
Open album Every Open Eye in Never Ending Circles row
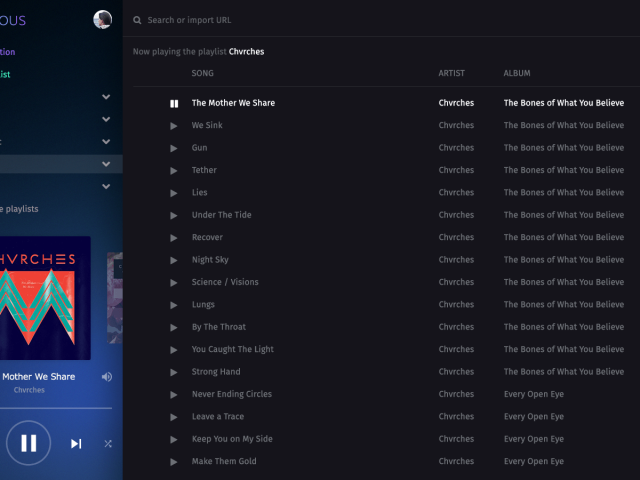(534, 394)
